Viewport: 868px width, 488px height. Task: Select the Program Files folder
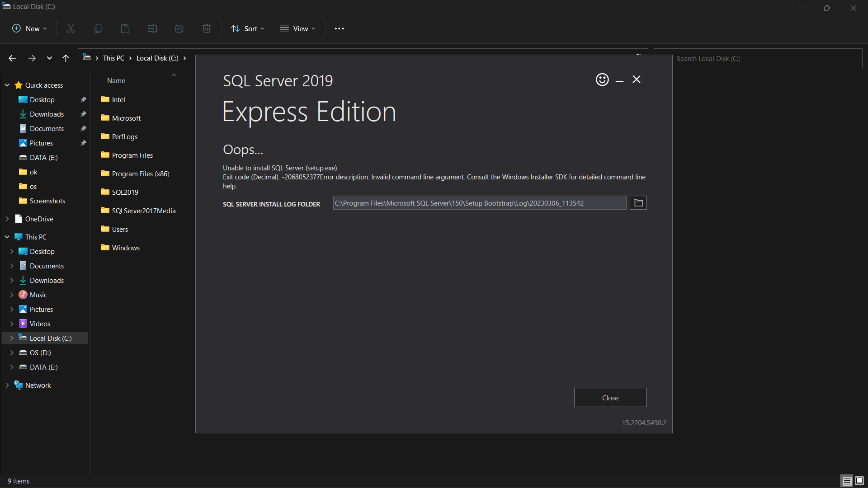point(132,155)
